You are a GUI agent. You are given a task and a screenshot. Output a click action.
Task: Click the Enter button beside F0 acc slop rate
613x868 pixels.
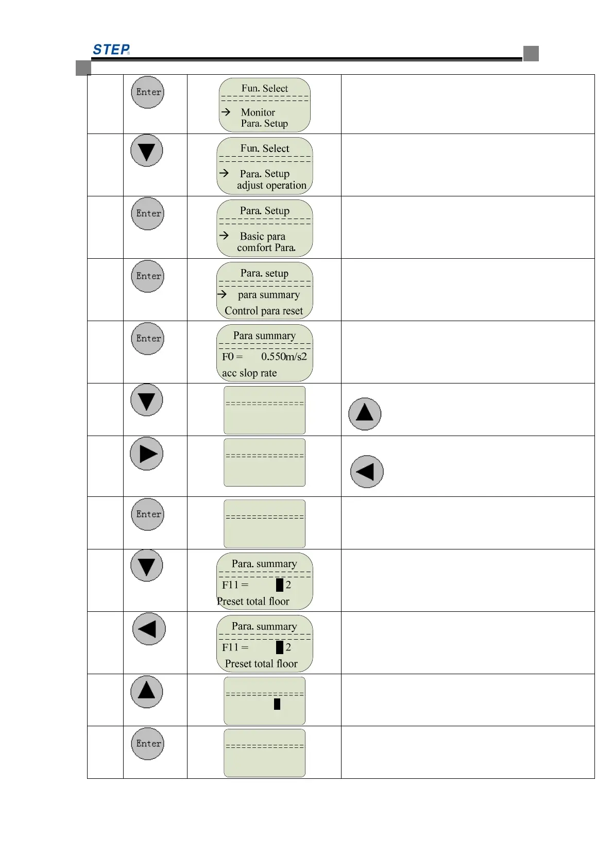pyautogui.click(x=147, y=339)
